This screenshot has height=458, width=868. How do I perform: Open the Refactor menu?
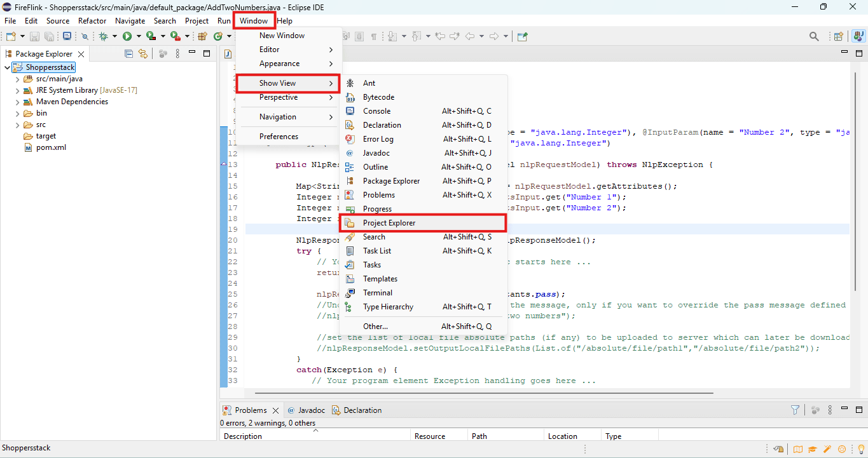[x=92, y=21]
